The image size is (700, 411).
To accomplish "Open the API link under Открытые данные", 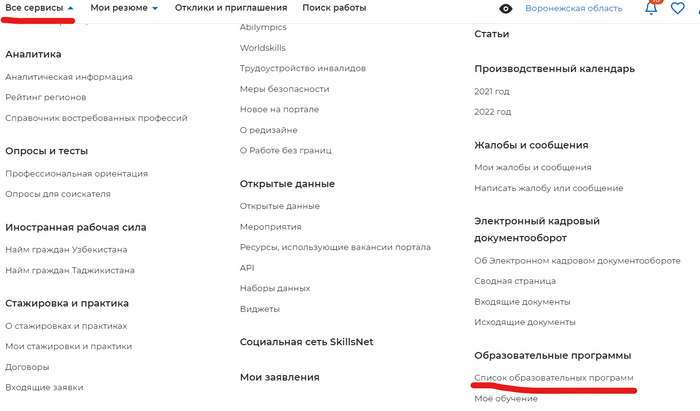I will 247,268.
